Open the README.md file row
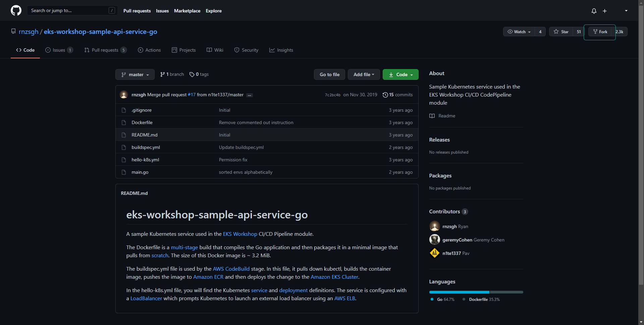Screen dimensions: 644x325 pyautogui.click(x=267, y=135)
